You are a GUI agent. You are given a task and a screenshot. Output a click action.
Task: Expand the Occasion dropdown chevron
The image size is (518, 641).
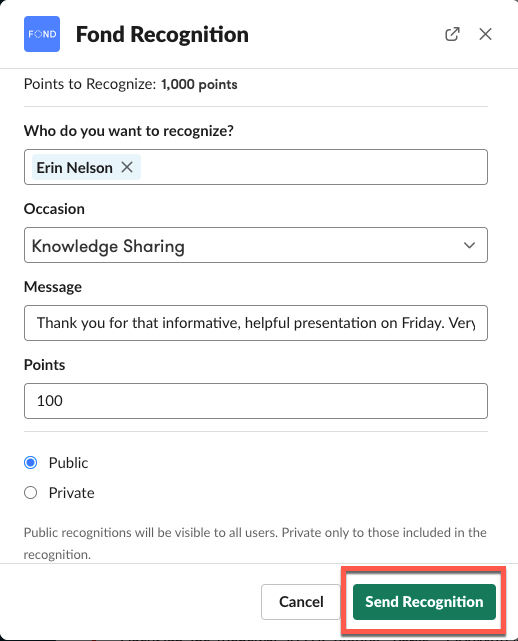(x=469, y=245)
